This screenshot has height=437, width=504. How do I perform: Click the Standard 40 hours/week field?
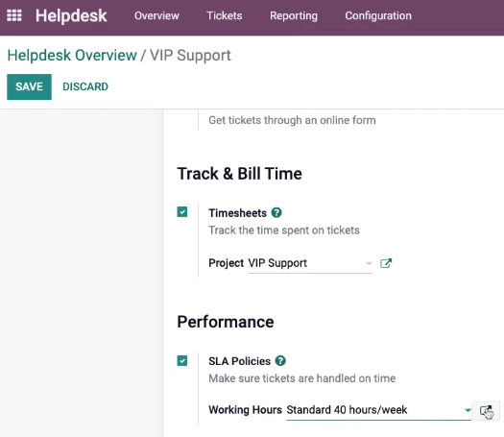(x=378, y=410)
